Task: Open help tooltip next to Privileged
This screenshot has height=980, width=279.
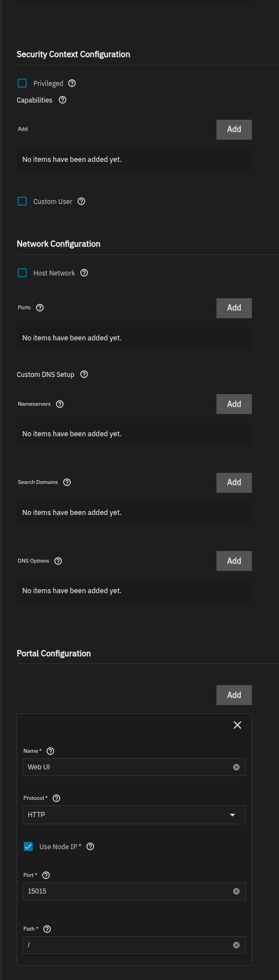Action: click(x=72, y=83)
